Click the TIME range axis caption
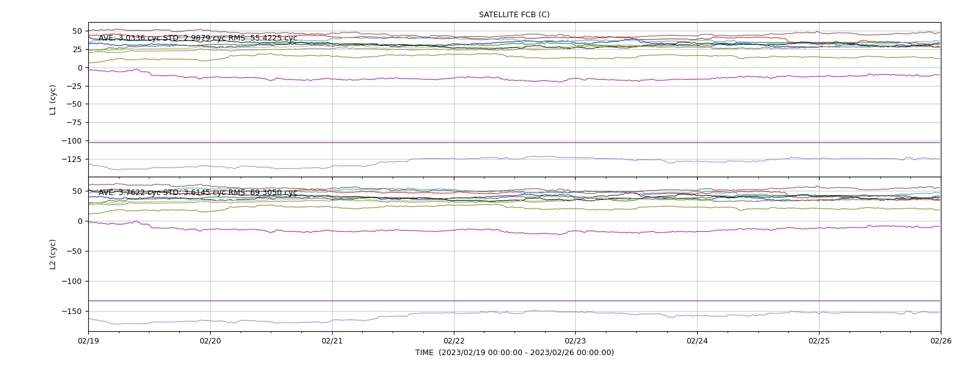980x368 pixels. (x=514, y=353)
